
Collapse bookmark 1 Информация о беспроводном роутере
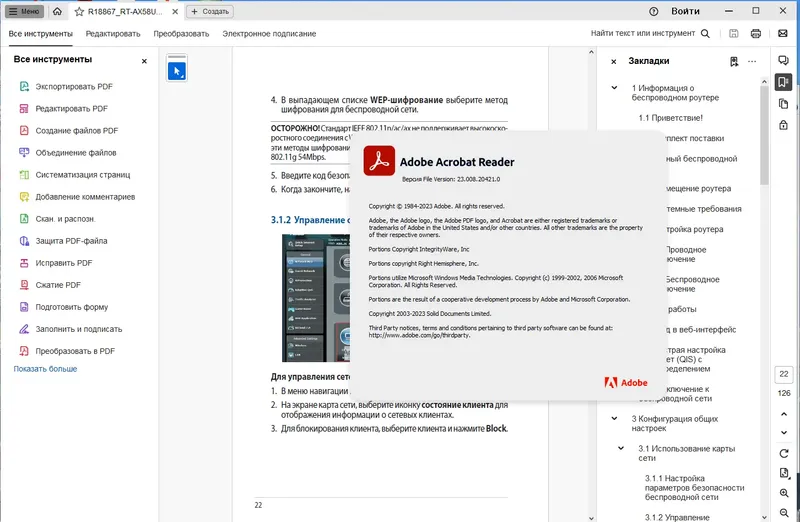[x=614, y=88]
